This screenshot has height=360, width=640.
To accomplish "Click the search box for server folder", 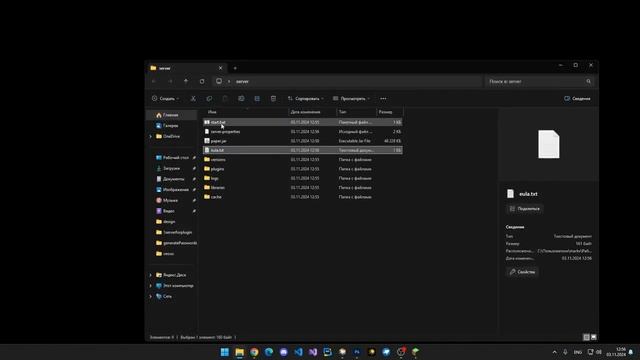I will pos(540,81).
